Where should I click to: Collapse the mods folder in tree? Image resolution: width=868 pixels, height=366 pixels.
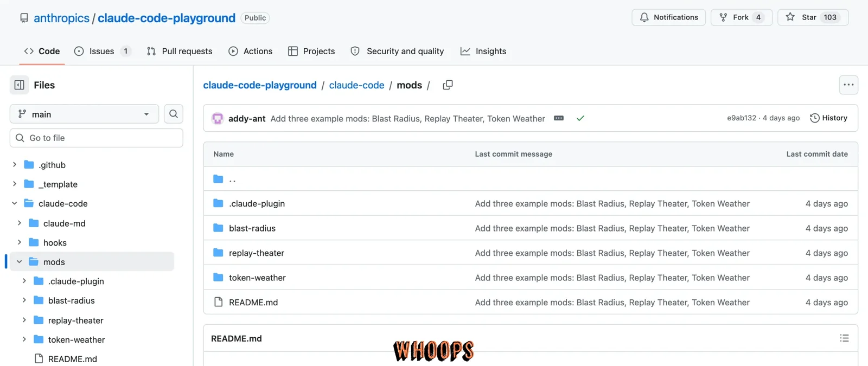tap(20, 262)
